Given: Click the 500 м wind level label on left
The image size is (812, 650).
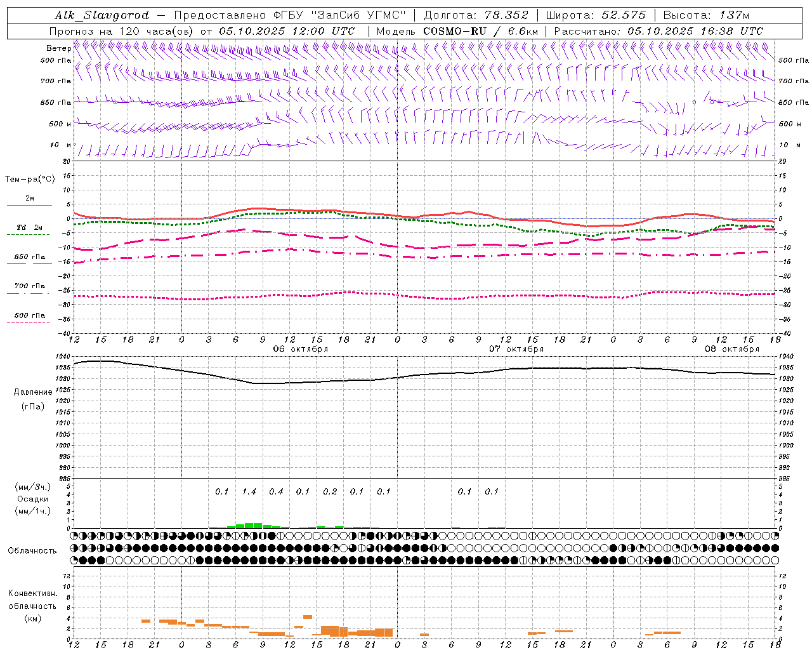Looking at the screenshot, I should tap(60, 124).
